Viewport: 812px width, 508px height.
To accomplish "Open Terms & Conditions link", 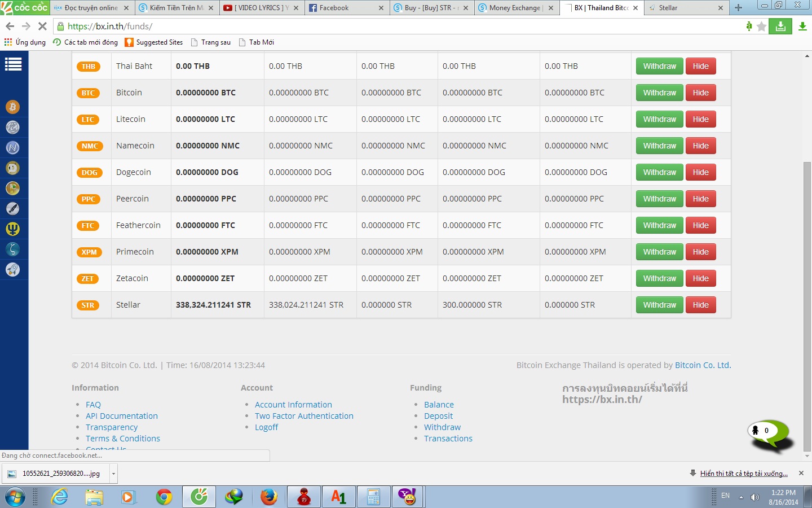I will click(x=123, y=439).
